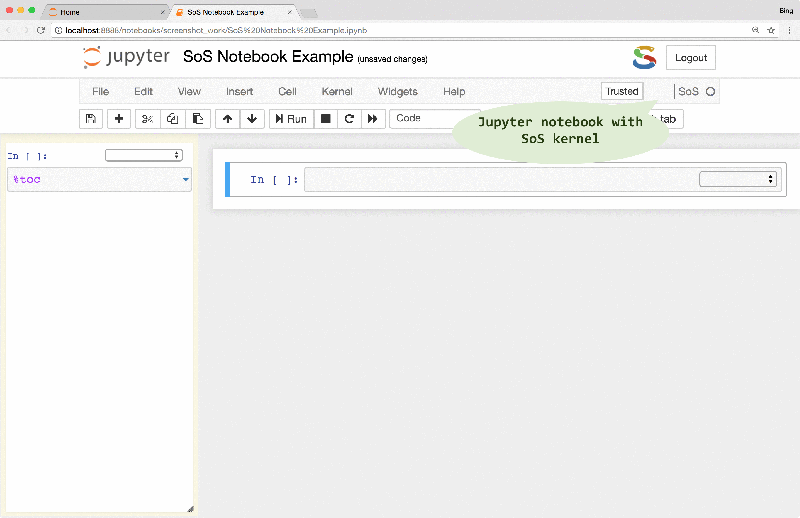The width and height of the screenshot is (800, 518).
Task: Restart the kernel icon
Action: pyautogui.click(x=349, y=119)
